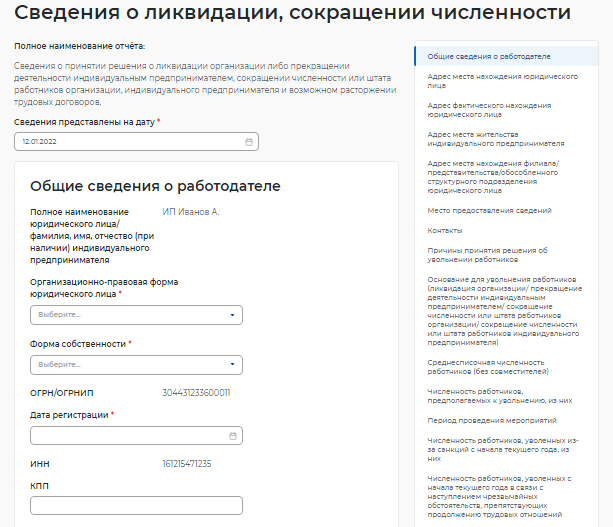613x527 pixels.
Task: Click the employer name ИП Иванов А.
Action: pos(191,212)
